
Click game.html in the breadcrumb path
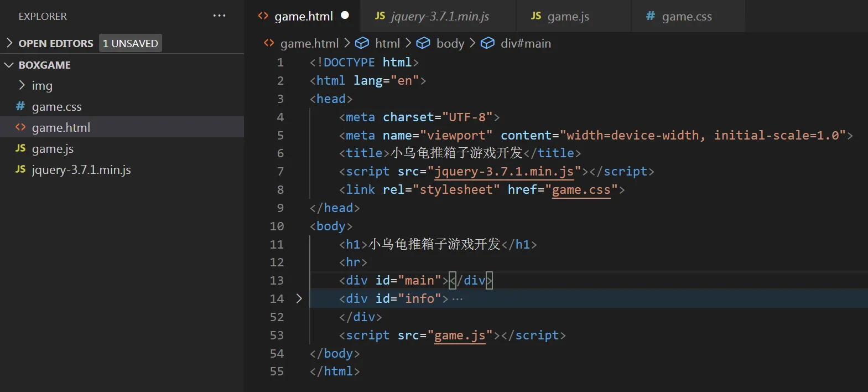(309, 43)
